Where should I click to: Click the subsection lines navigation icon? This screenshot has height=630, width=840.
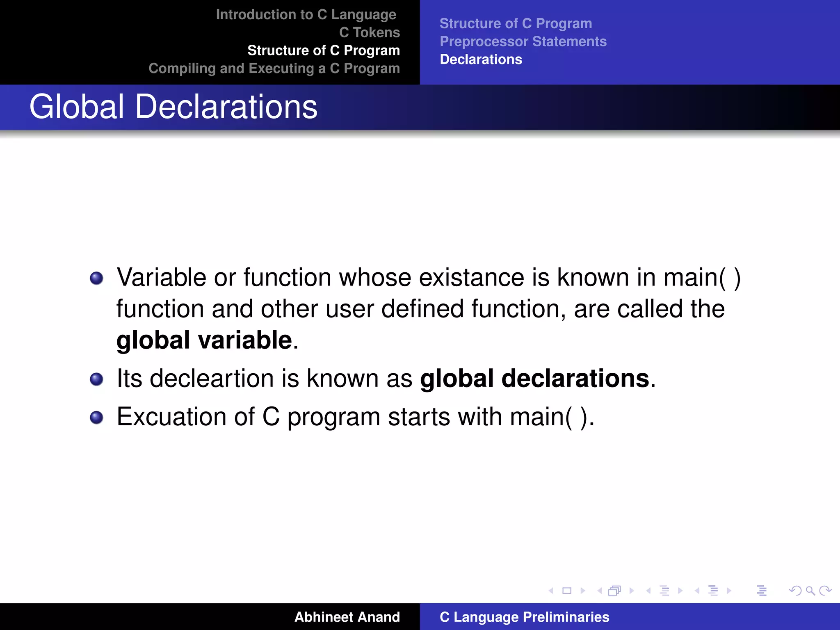664,591
